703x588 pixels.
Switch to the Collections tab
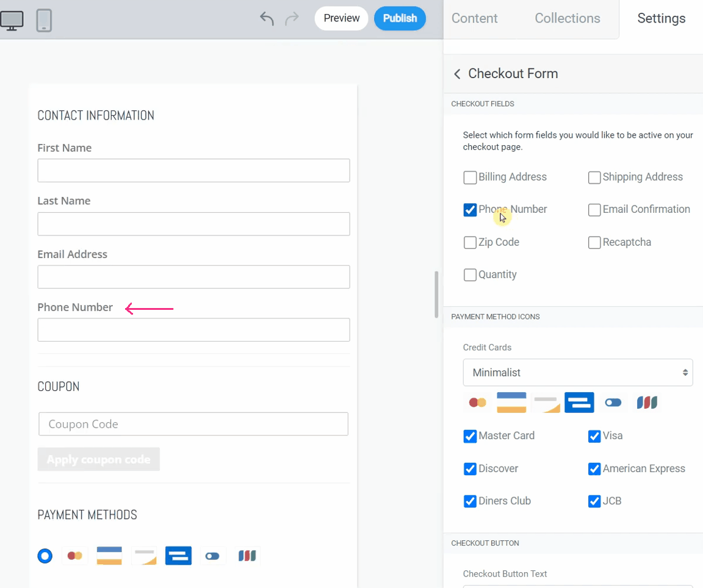pos(567,18)
